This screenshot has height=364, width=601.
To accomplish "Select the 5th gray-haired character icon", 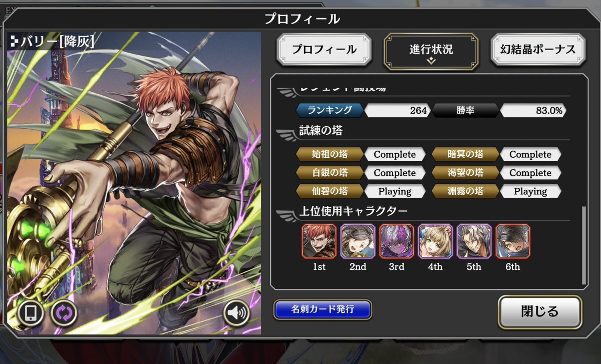I will pos(474,241).
